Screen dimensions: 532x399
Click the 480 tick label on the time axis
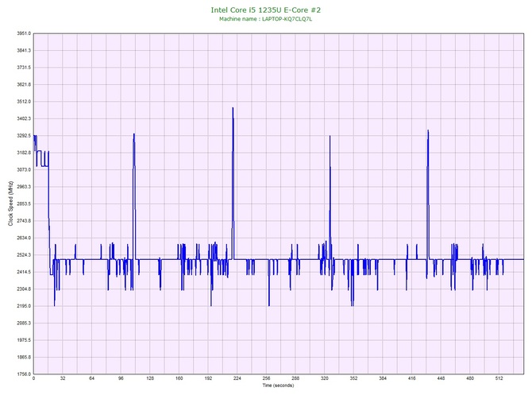point(470,378)
